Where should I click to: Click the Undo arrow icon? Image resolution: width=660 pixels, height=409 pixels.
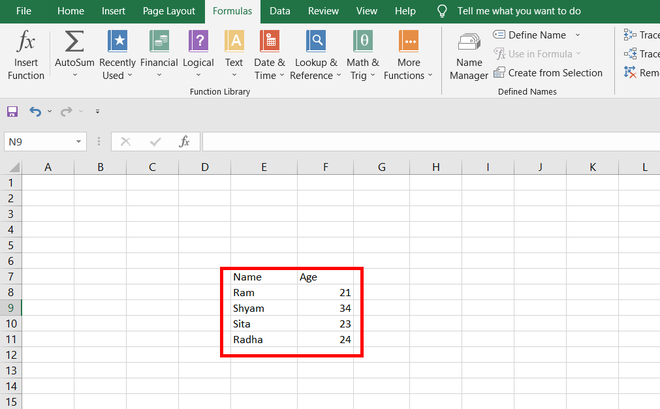(35, 112)
